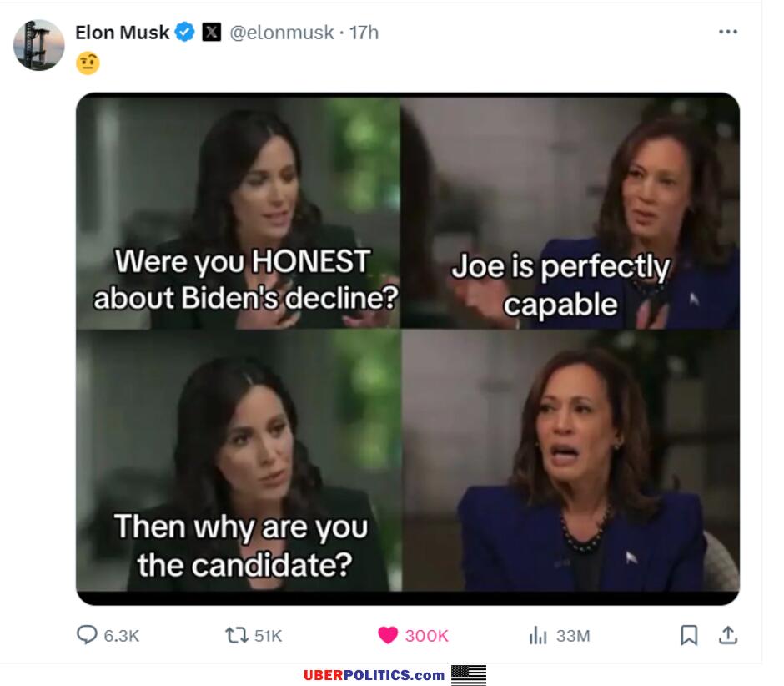This screenshot has height=686, width=784.
Task: Click the 51K repost count
Action: (x=268, y=636)
